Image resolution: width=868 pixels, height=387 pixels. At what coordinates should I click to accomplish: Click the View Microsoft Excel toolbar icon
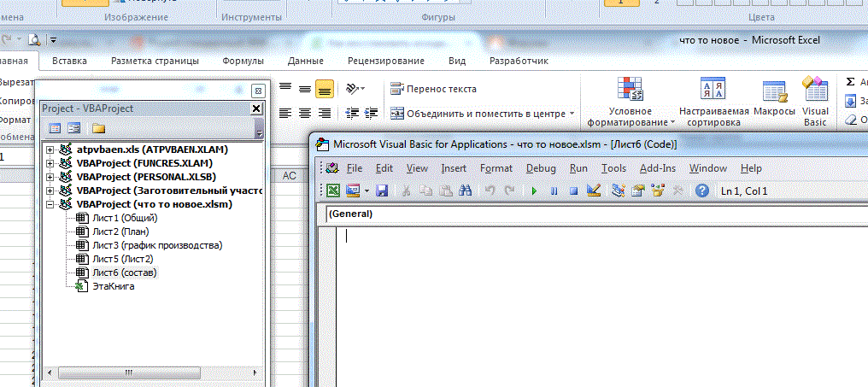tap(333, 191)
